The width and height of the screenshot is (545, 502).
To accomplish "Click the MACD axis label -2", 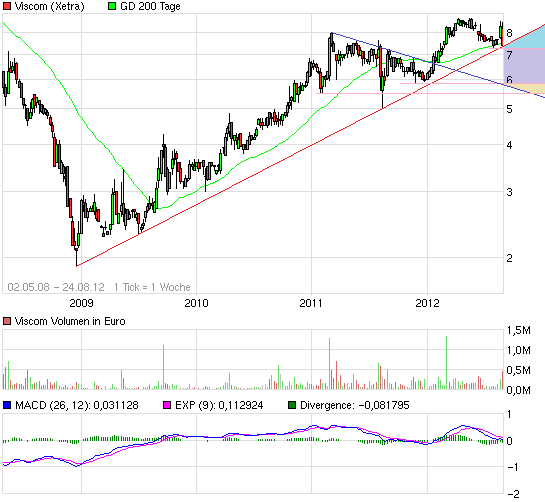I will coord(513,494).
